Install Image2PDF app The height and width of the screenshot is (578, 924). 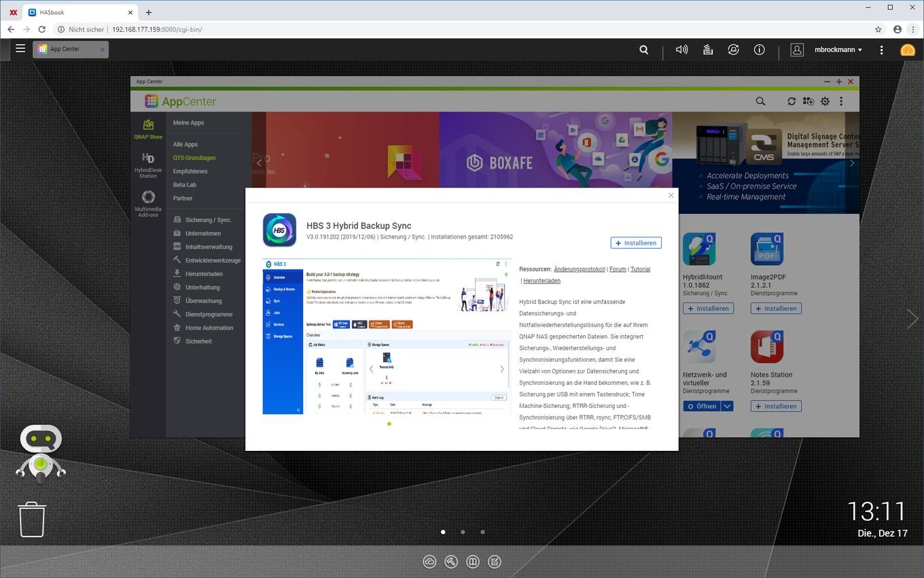[776, 309]
